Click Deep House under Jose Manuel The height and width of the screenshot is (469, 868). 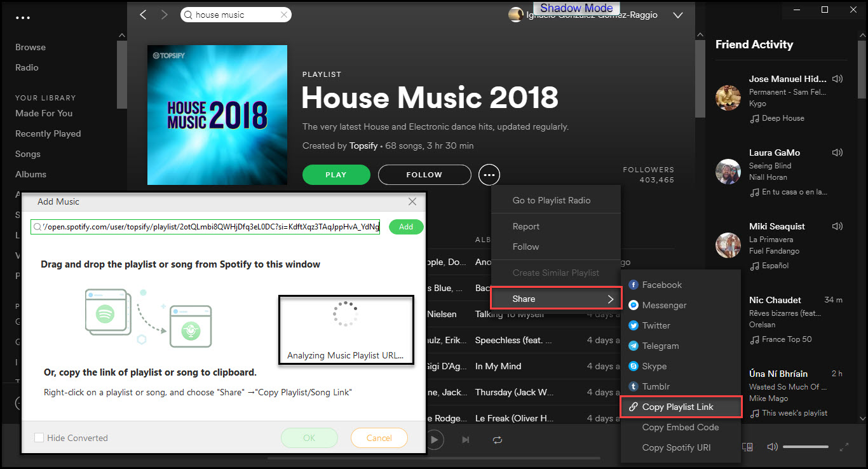click(783, 118)
